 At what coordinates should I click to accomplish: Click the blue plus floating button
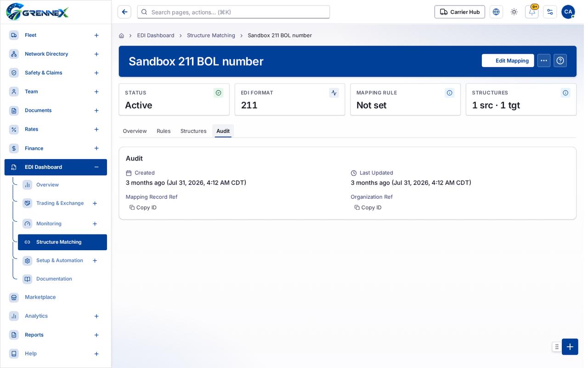570,347
